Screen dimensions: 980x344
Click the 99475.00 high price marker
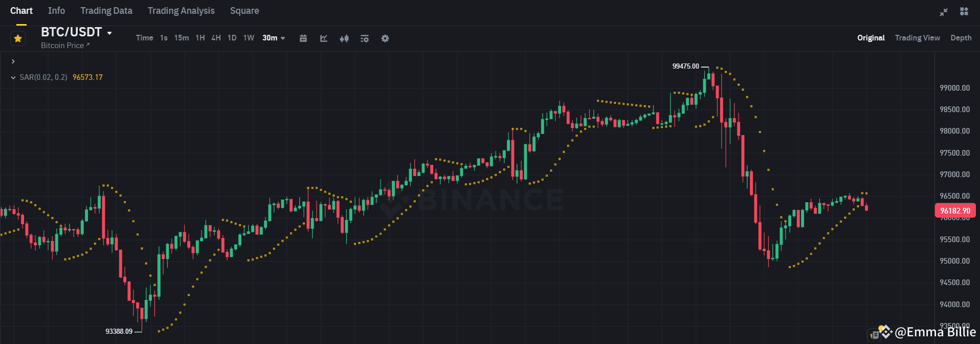[x=686, y=66]
